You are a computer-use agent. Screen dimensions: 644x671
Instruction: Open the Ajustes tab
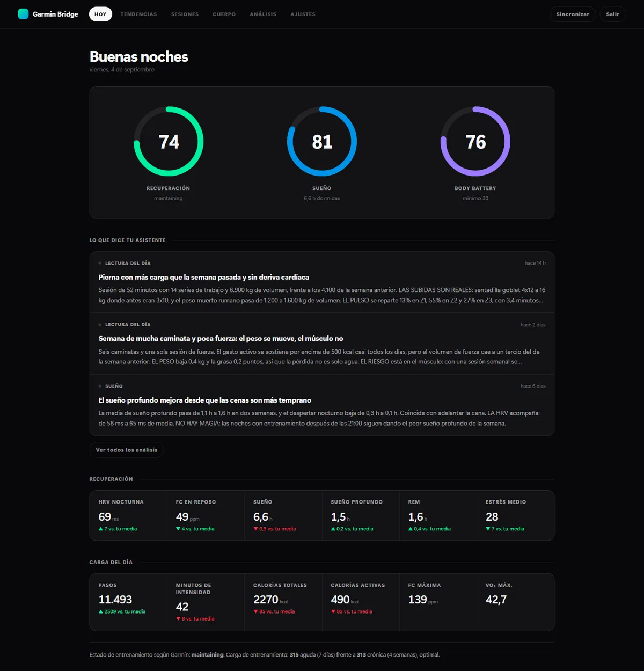coord(303,14)
